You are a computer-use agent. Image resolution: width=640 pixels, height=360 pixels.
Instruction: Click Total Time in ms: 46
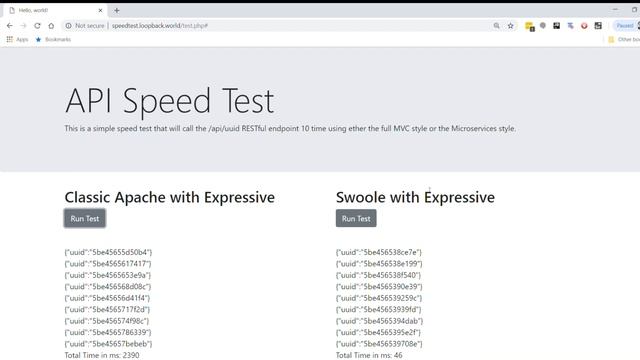[369, 355]
